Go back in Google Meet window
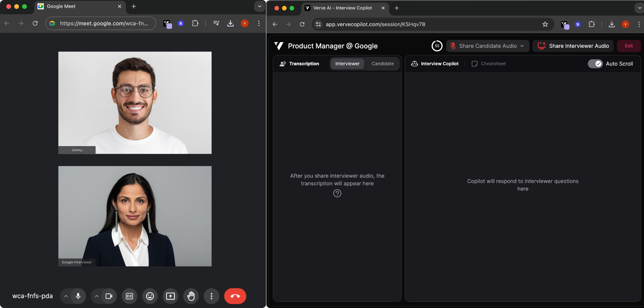The height and width of the screenshot is (308, 644). click(x=7, y=23)
